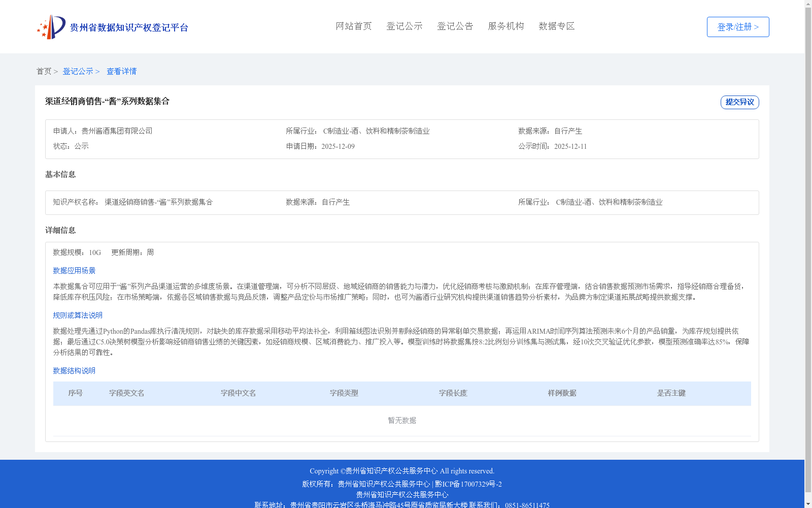Click the vertical scrollbar thumb
The width and height of the screenshot is (812, 508).
(x=808, y=250)
